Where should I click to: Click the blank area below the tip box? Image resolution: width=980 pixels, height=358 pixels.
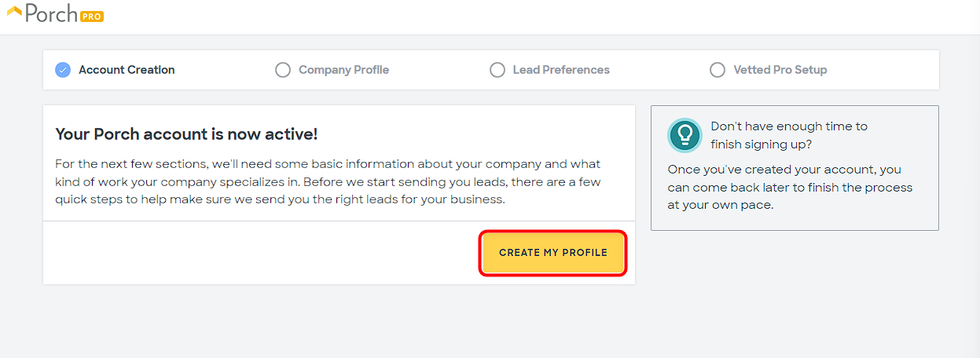click(x=794, y=290)
